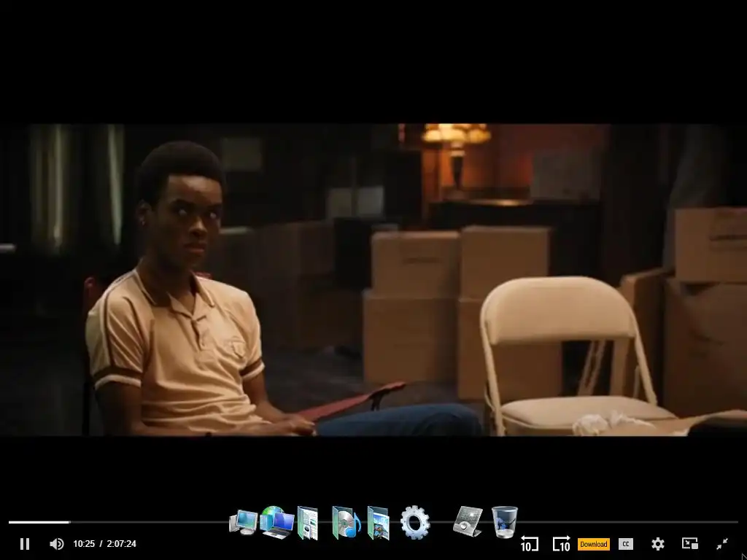Click the 10:25 elapsed time text
The image size is (747, 560).
[x=84, y=544]
